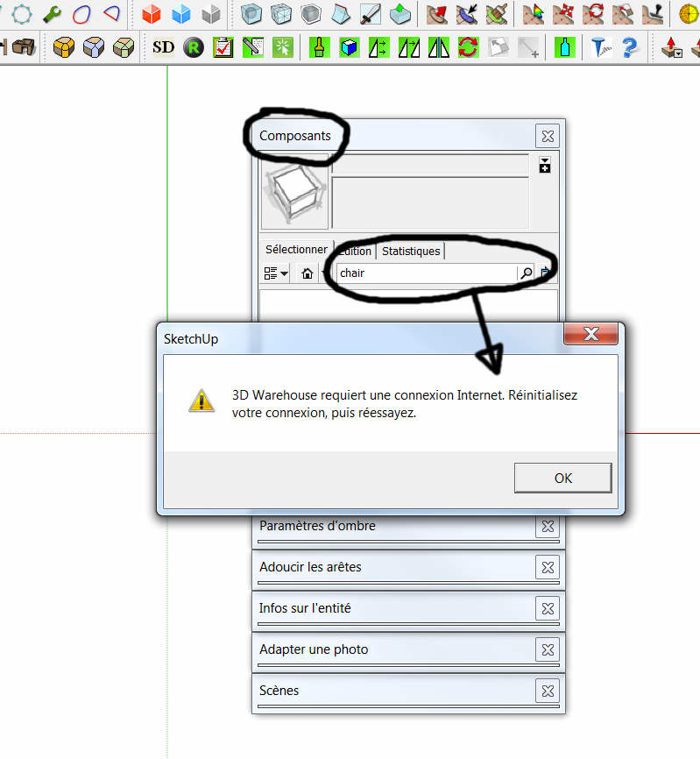Select the vertex tool with rainbow cursor

[x=534, y=13]
